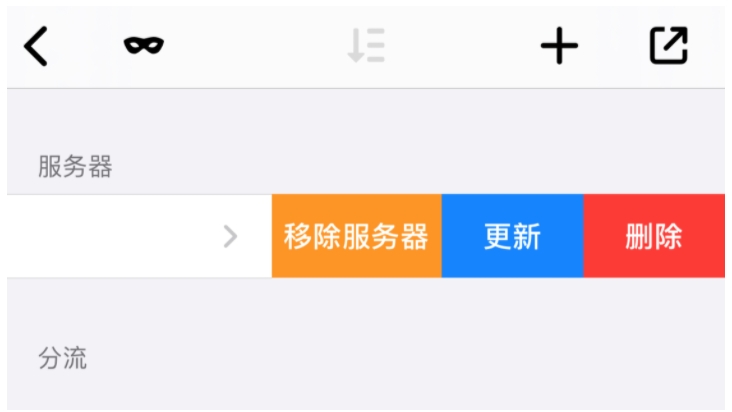The image size is (732, 412).
Task: Return to previous screen via back chevron
Action: click(x=36, y=46)
